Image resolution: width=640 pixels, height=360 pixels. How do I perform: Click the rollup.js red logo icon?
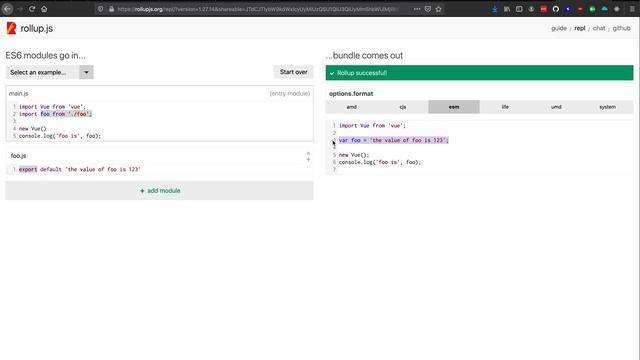[x=11, y=28]
